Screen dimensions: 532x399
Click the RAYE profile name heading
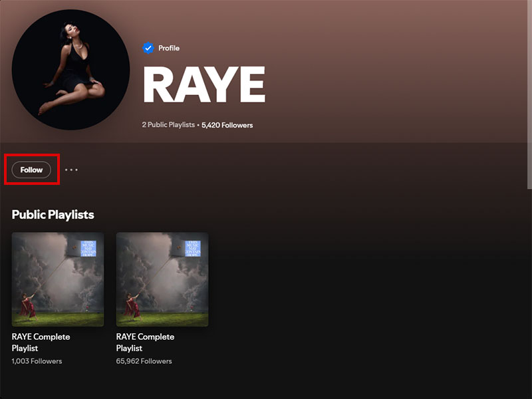pyautogui.click(x=204, y=84)
